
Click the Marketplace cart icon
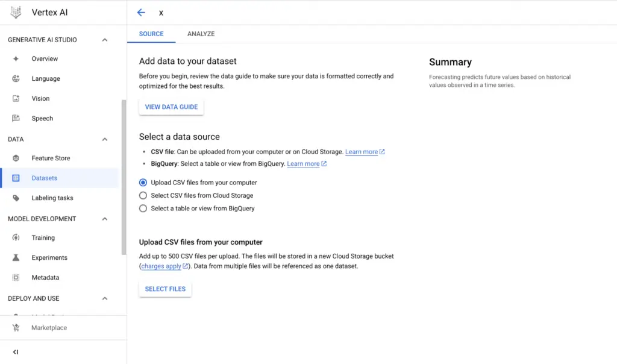[x=16, y=328]
